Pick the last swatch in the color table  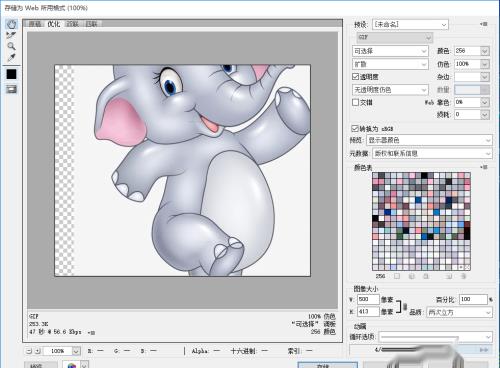pos(467,268)
